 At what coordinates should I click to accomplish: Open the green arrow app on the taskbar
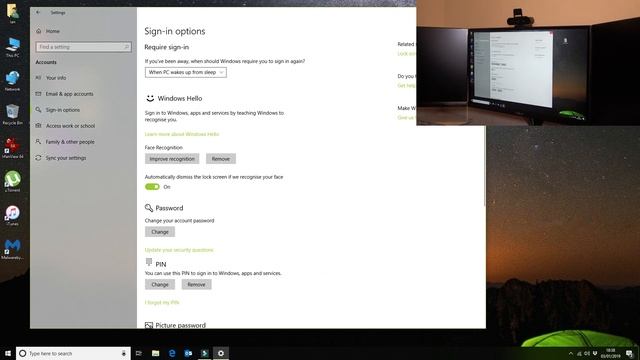(204, 353)
